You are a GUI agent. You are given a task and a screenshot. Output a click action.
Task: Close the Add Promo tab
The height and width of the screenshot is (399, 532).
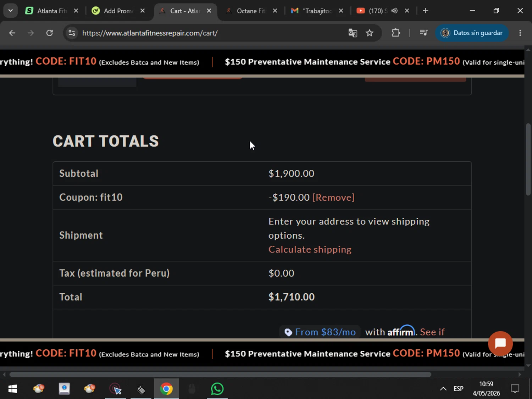pyautogui.click(x=142, y=11)
